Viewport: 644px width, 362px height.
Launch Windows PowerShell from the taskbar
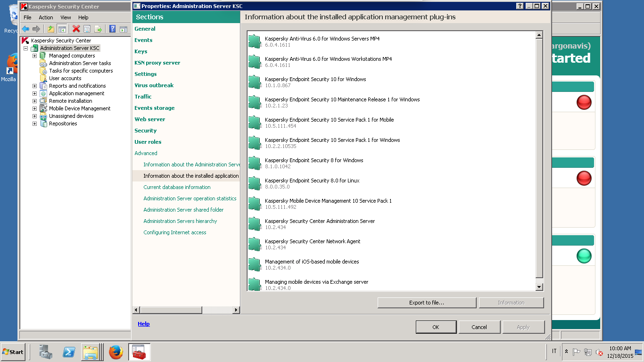pyautogui.click(x=69, y=352)
